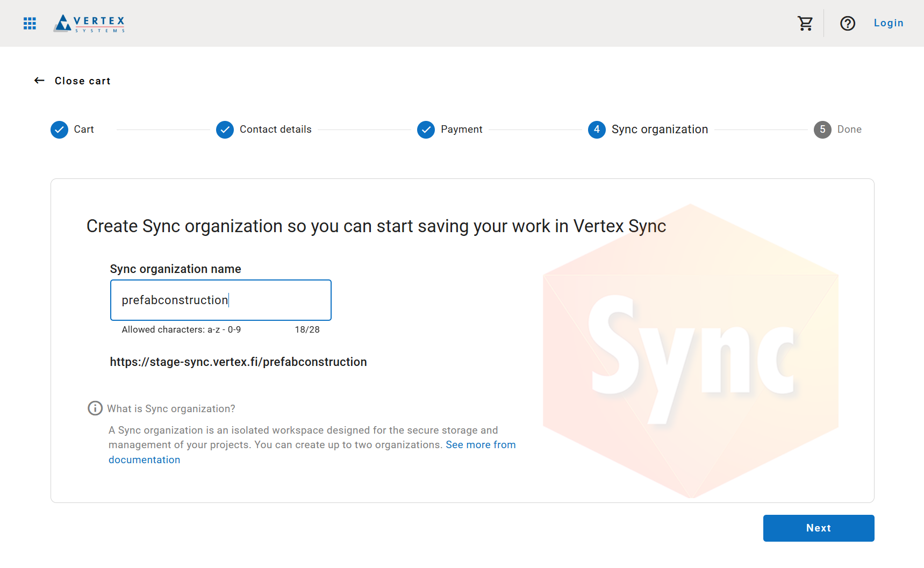Select the Sync organization step label

pyautogui.click(x=660, y=130)
